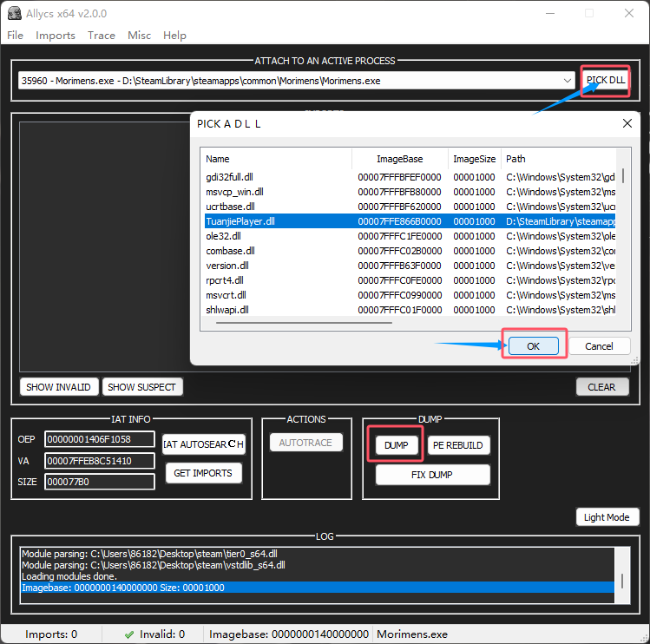Open the Help menu
This screenshot has height=644, width=650.
point(174,36)
